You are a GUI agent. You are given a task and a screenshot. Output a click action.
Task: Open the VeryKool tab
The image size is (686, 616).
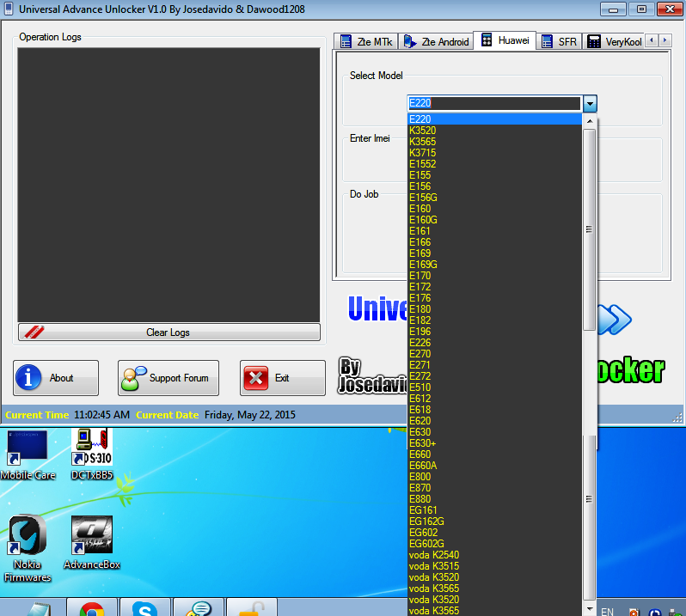pyautogui.click(x=614, y=41)
